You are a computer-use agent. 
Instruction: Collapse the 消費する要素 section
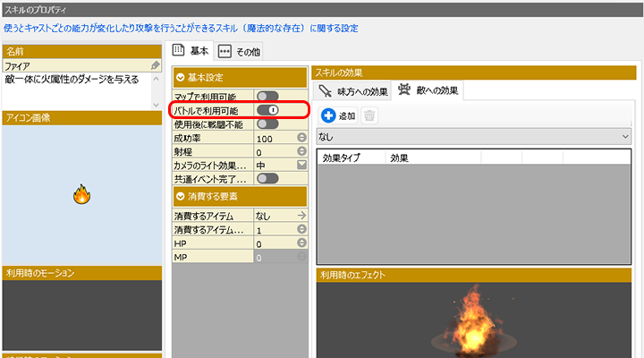point(182,196)
